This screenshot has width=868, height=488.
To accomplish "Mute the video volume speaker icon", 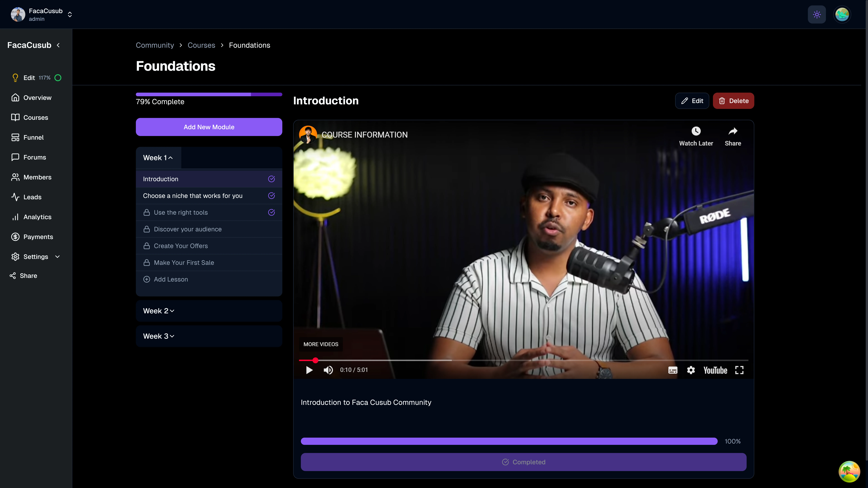I will [x=328, y=370].
